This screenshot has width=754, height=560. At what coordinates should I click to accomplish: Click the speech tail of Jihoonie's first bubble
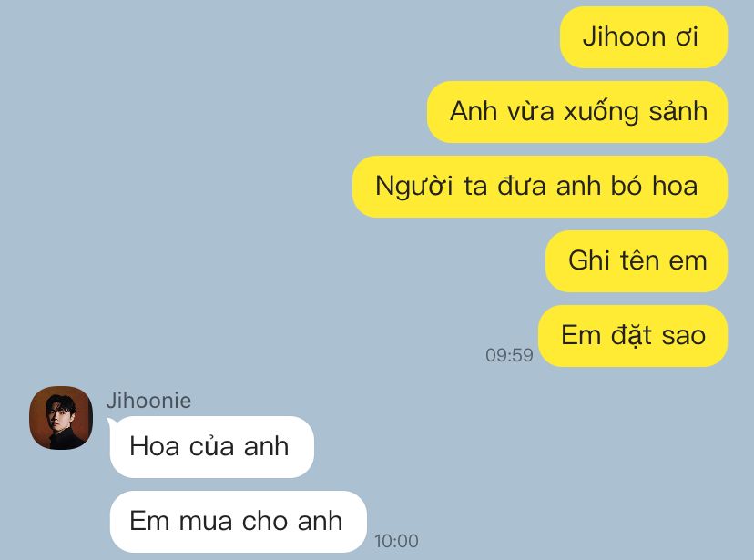click(x=112, y=423)
